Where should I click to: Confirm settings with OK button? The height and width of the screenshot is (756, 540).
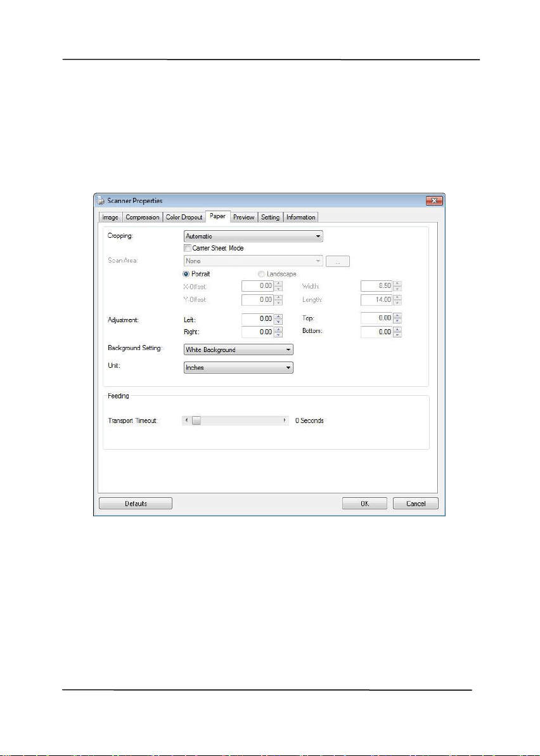[364, 504]
